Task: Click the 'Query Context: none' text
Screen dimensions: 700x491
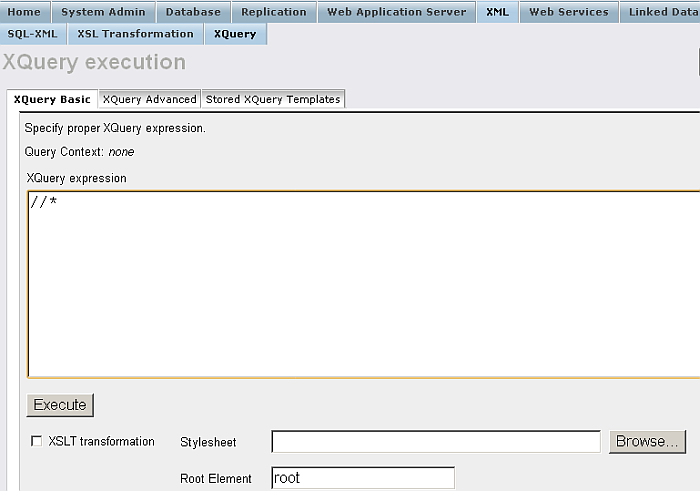Action: point(79,152)
